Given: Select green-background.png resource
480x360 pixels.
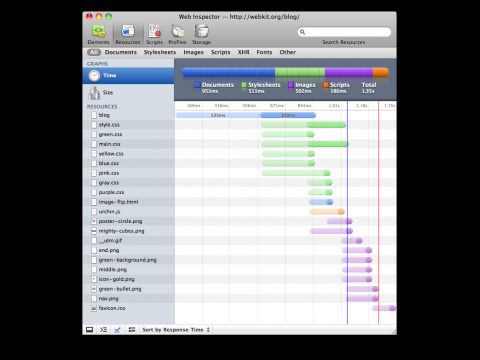Looking at the screenshot, I should pyautogui.click(x=128, y=260).
